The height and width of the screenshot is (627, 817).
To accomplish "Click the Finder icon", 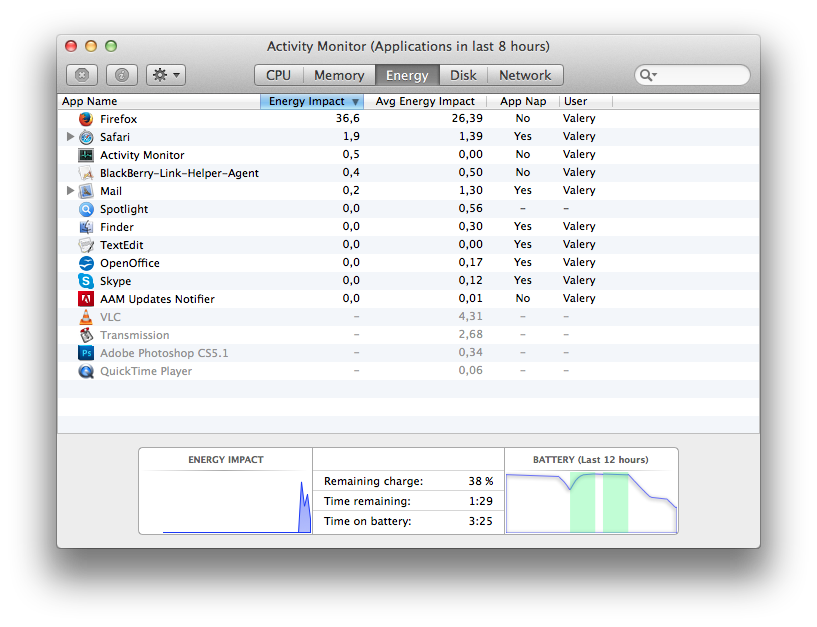I will tap(86, 227).
